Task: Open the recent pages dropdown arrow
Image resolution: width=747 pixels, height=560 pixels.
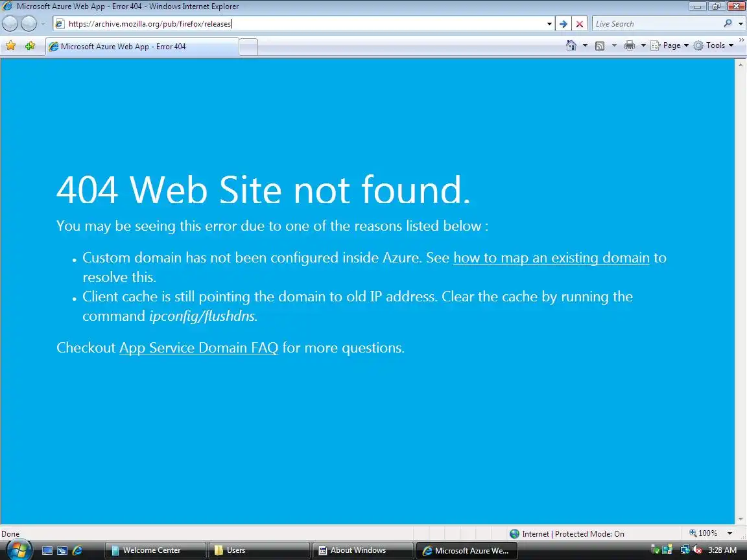Action: [43, 23]
